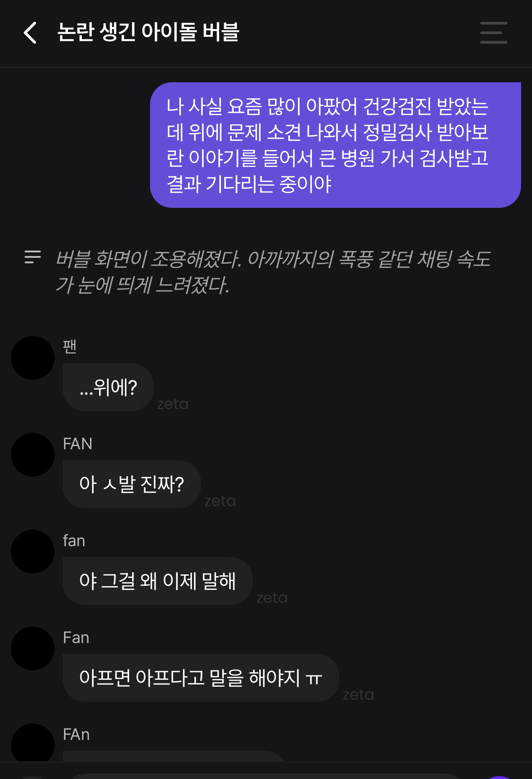The image size is (532, 779).
Task: Select the '...위에?' message bubble
Action: 108,387
